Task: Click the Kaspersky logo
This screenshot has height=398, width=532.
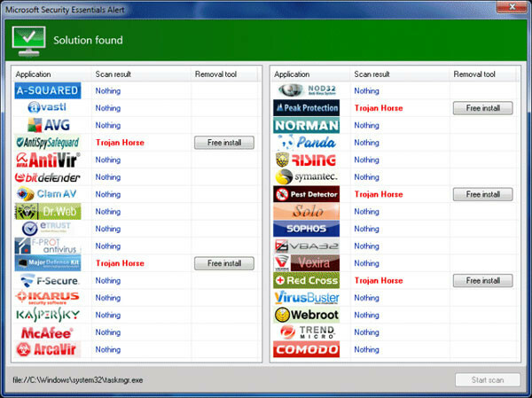Action: 48,315
